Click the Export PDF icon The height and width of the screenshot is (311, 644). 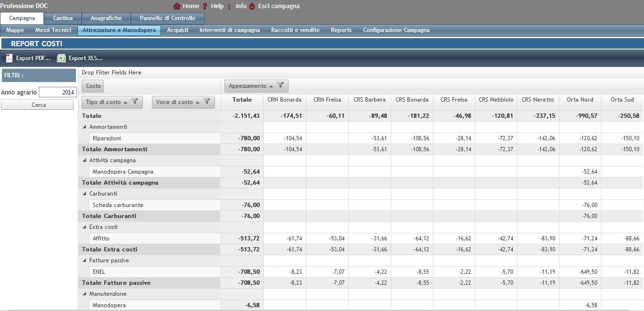tap(9, 58)
